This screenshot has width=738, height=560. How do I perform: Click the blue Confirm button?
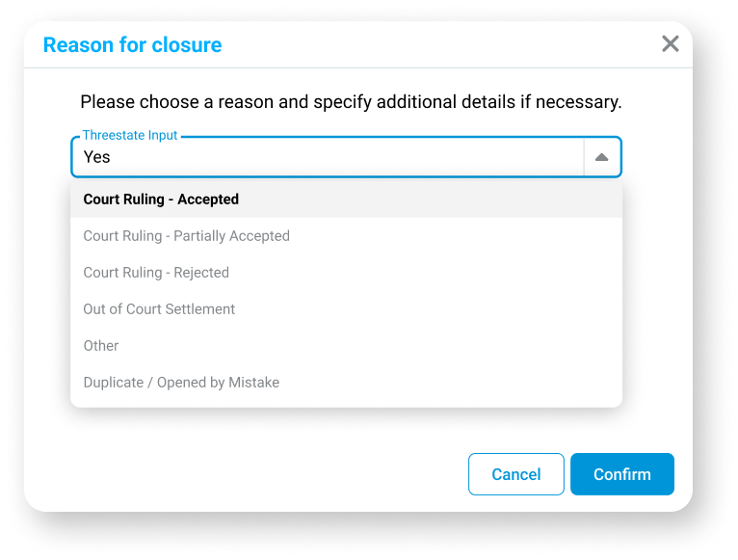pyautogui.click(x=621, y=474)
